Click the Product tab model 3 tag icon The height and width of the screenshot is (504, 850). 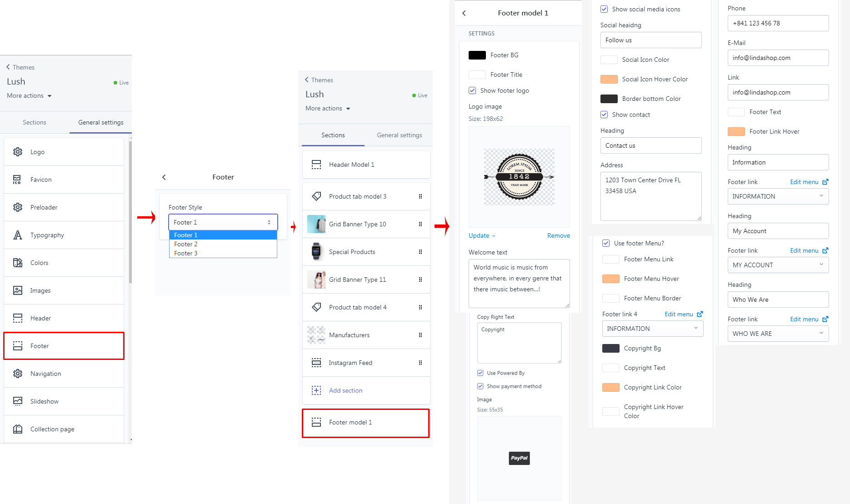click(316, 196)
